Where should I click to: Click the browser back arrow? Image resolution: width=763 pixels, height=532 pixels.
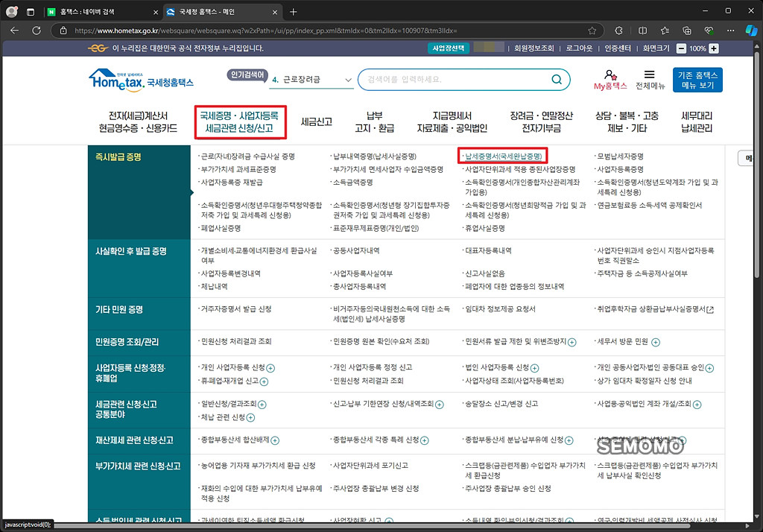[x=15, y=31]
